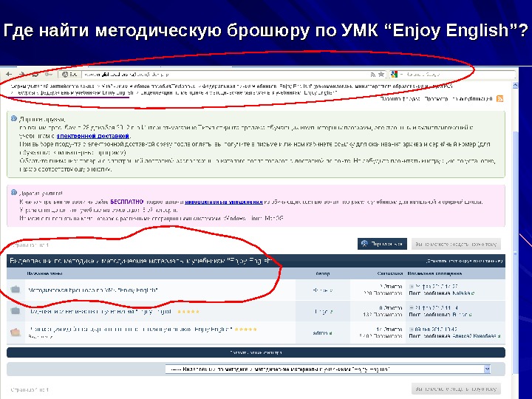The image size is (532, 399).
Task: Click the info icon in the pink notice
Action: (x=13, y=192)
